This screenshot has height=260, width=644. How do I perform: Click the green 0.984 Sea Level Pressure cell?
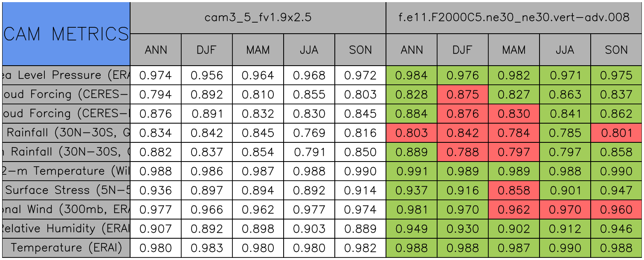pos(412,75)
